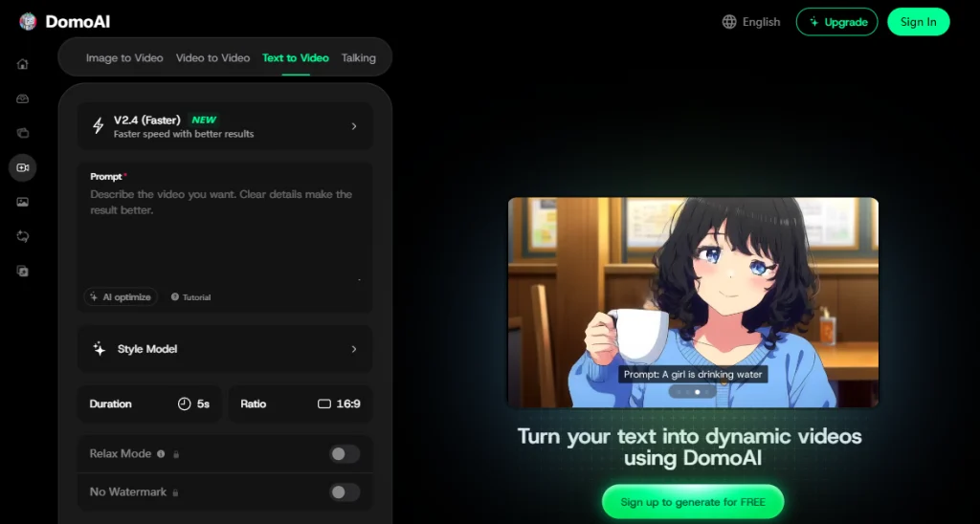Expand the V2.4 (Faster) model chevron
The width and height of the screenshot is (980, 524).
coord(354,126)
